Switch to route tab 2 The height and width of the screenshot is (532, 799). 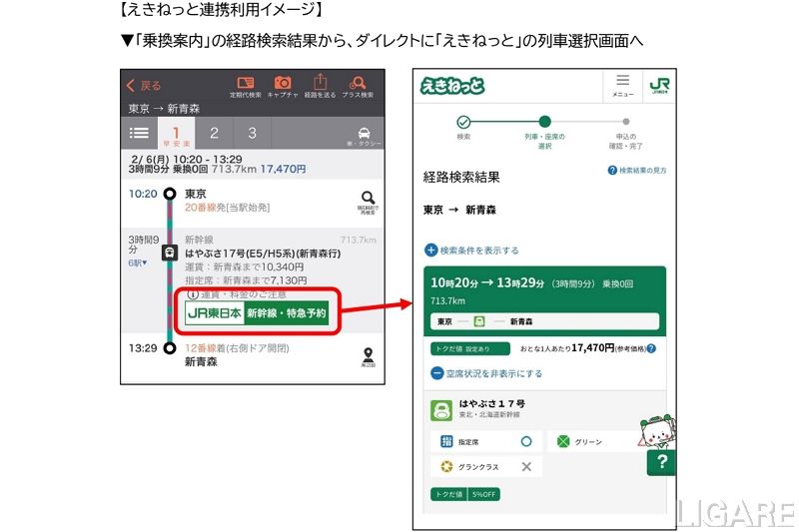pos(214,134)
